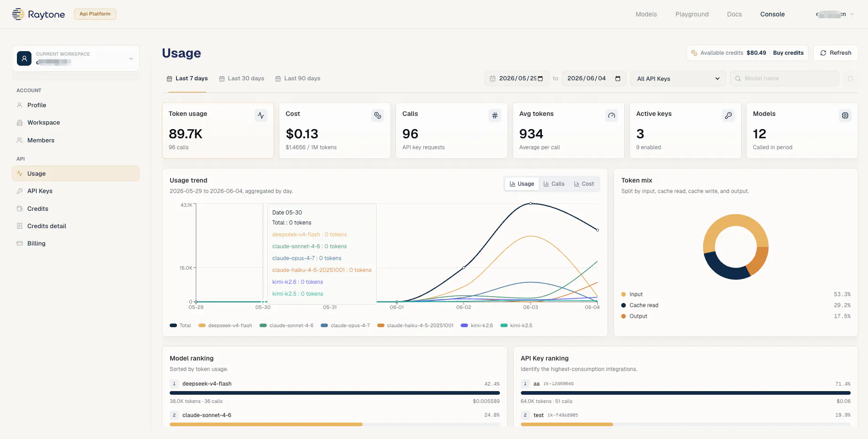Switch trend chart to Calls
The image size is (868, 439).
(x=554, y=184)
